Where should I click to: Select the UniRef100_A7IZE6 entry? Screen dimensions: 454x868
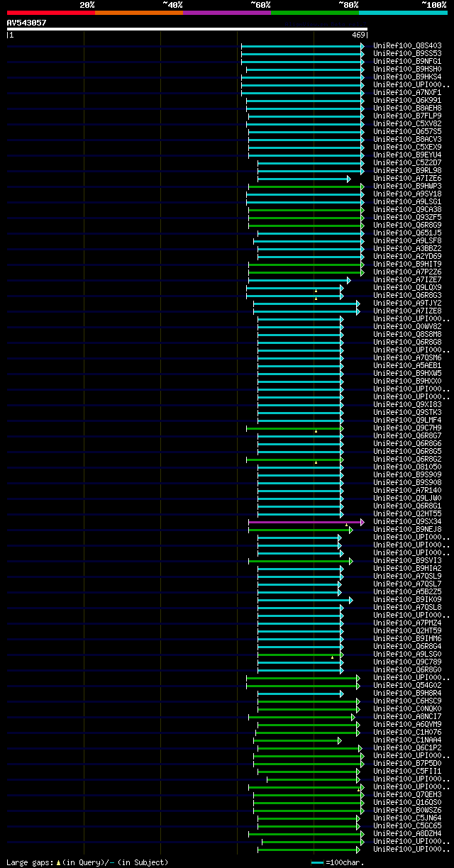(407, 178)
